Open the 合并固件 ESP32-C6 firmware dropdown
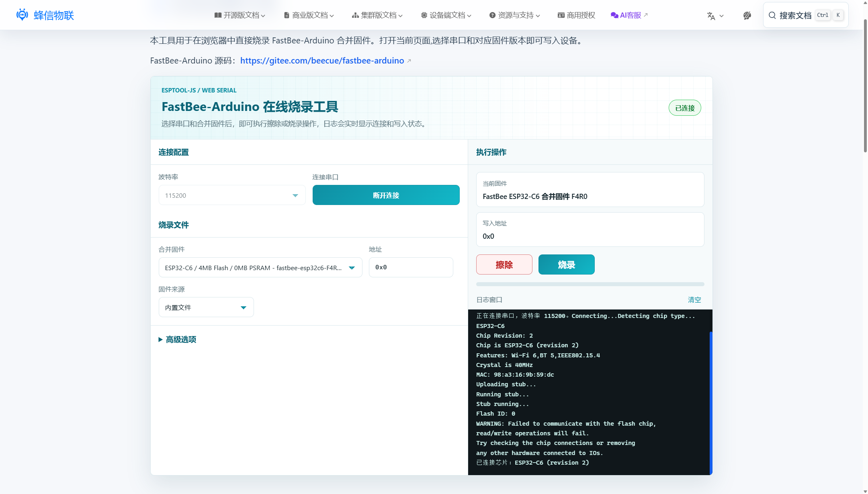868x494 pixels. pyautogui.click(x=260, y=268)
